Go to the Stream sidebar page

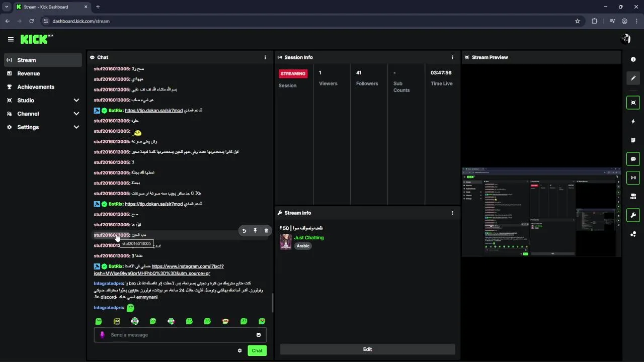click(43, 60)
